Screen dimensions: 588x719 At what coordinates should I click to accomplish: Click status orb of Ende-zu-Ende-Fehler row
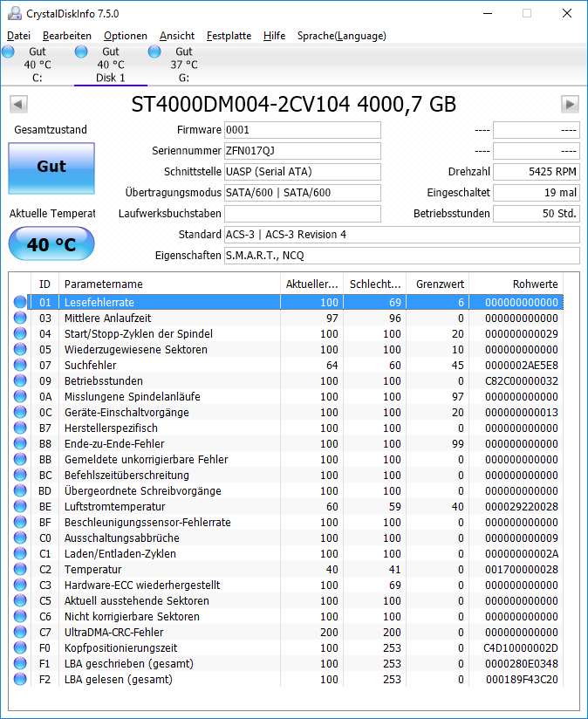point(20,443)
